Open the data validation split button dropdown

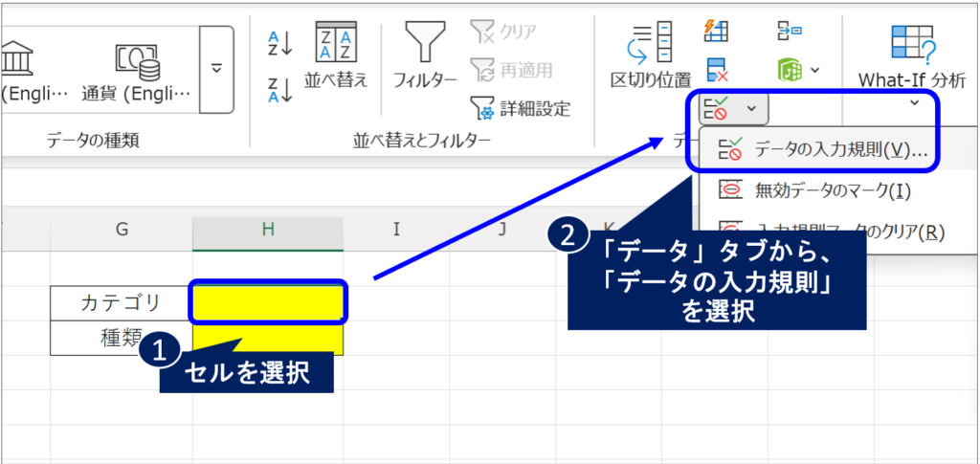[751, 109]
